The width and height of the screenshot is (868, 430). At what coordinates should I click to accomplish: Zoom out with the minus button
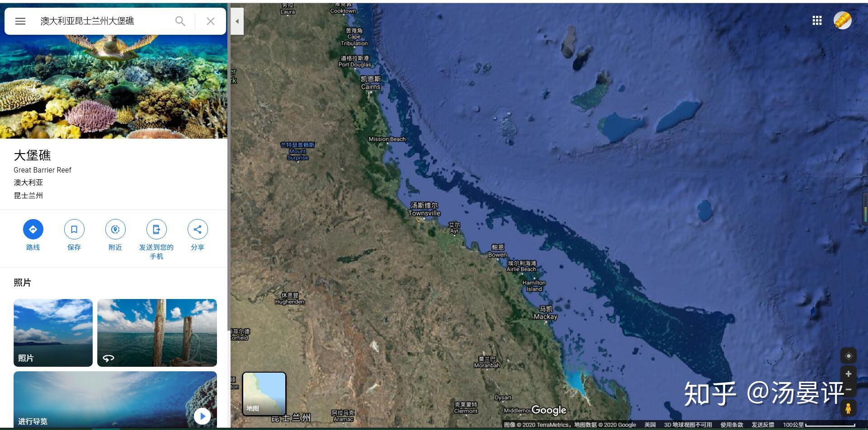[849, 389]
